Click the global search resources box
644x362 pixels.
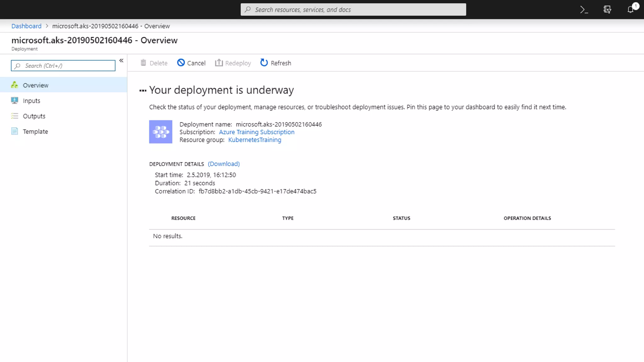pyautogui.click(x=353, y=10)
